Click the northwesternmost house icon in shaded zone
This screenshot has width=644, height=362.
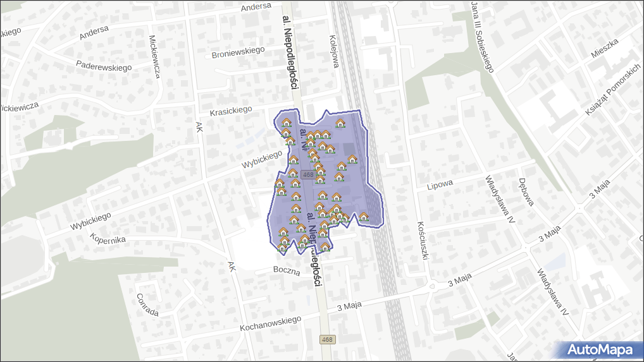click(286, 123)
